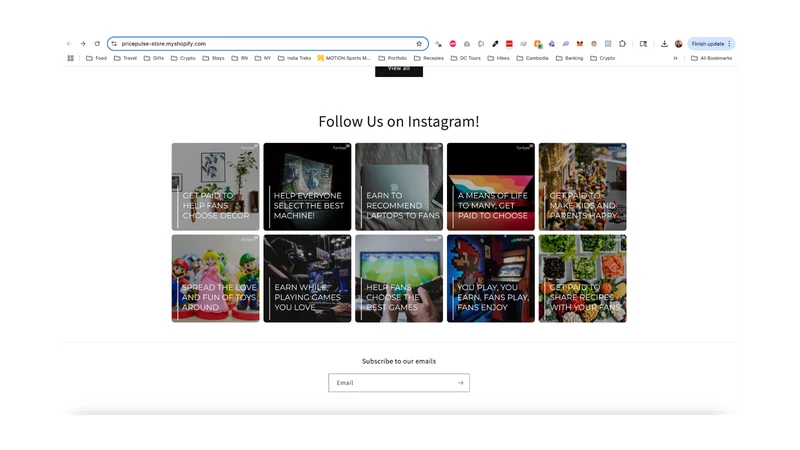Open the Cambodia bookmarks folder
Viewport: 800px width, 450px height.
pyautogui.click(x=533, y=58)
